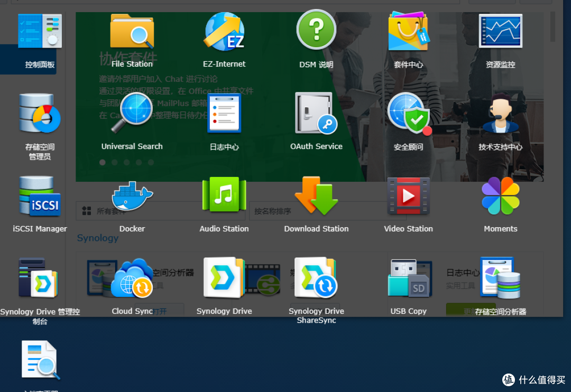Screen dimensions: 571x392
Task: Open the Docker whale icon
Action: (x=132, y=196)
